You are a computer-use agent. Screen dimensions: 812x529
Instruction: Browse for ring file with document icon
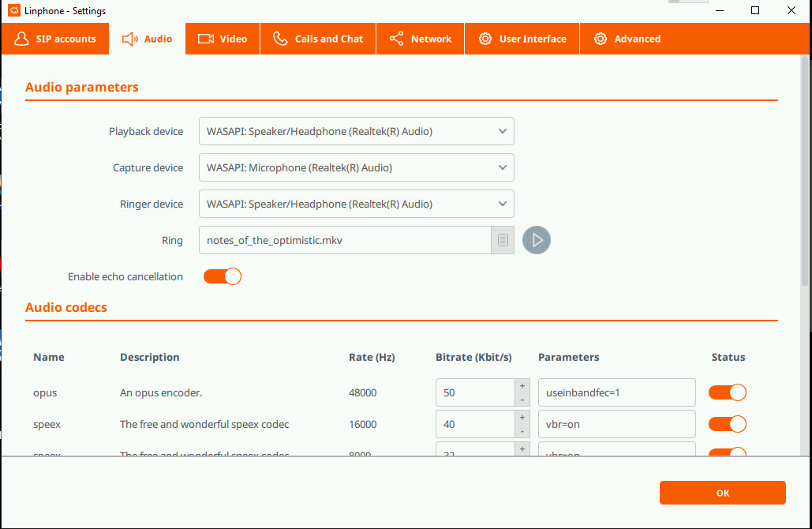point(503,240)
